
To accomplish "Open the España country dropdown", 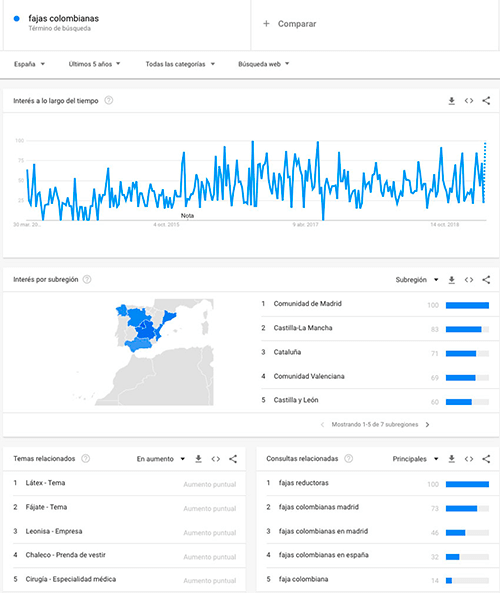I will (30, 64).
